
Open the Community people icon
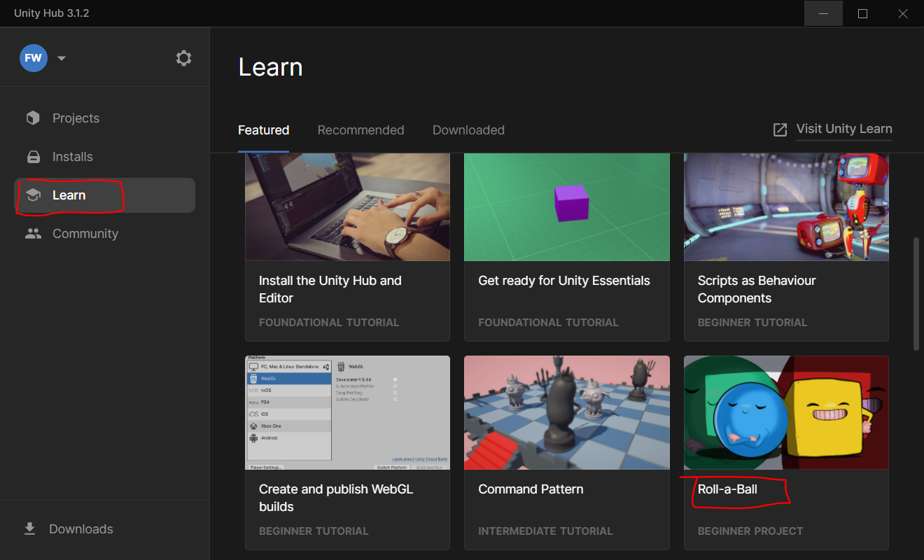(x=33, y=234)
